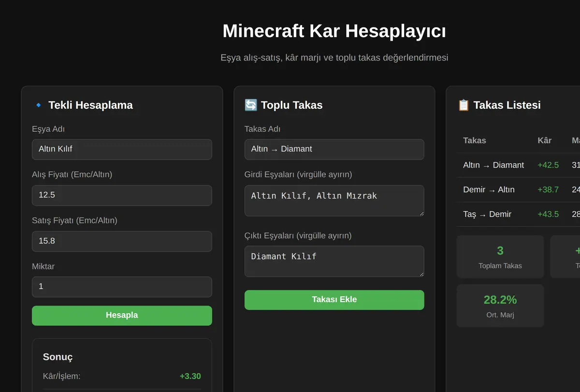
Task: Click the +43.5 profit value
Action: [548, 215]
